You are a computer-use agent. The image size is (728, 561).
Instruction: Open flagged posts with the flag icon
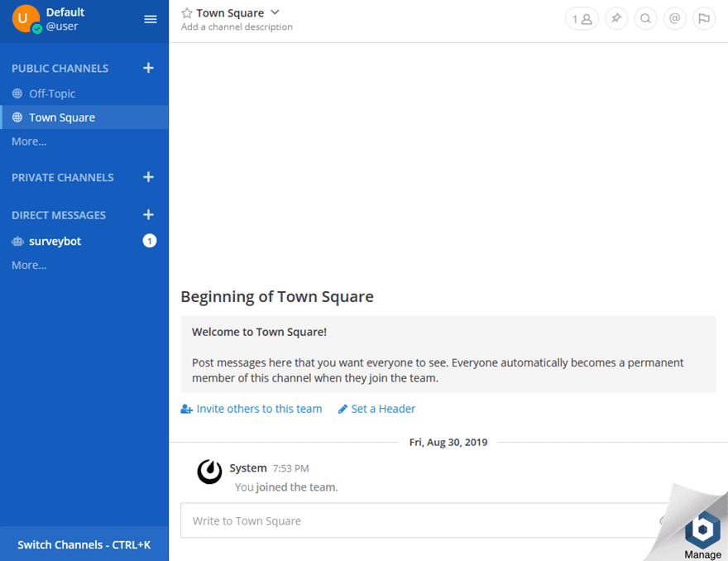(x=704, y=18)
